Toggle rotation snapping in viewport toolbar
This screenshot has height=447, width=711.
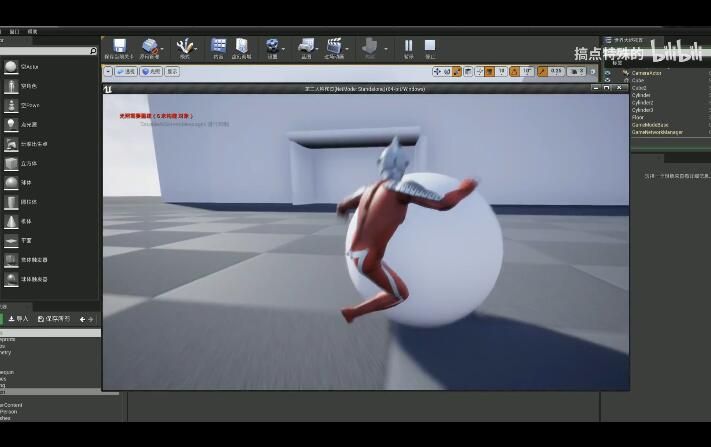pos(515,71)
